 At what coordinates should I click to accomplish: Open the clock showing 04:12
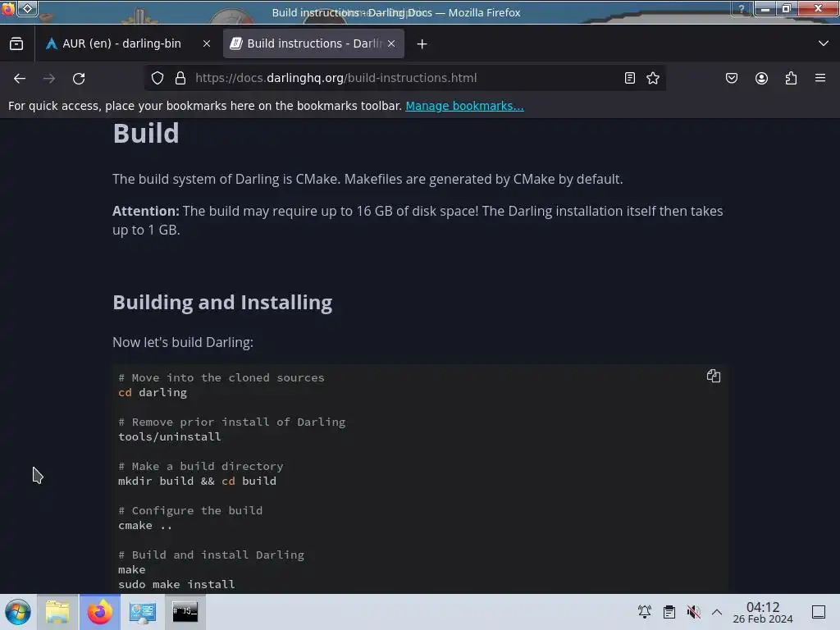tap(763, 612)
